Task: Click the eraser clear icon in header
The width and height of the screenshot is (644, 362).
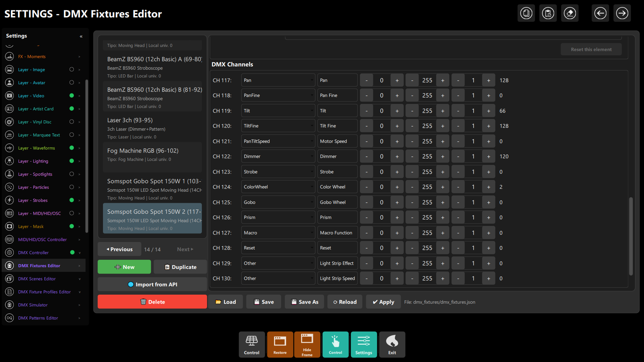Action: (570, 13)
